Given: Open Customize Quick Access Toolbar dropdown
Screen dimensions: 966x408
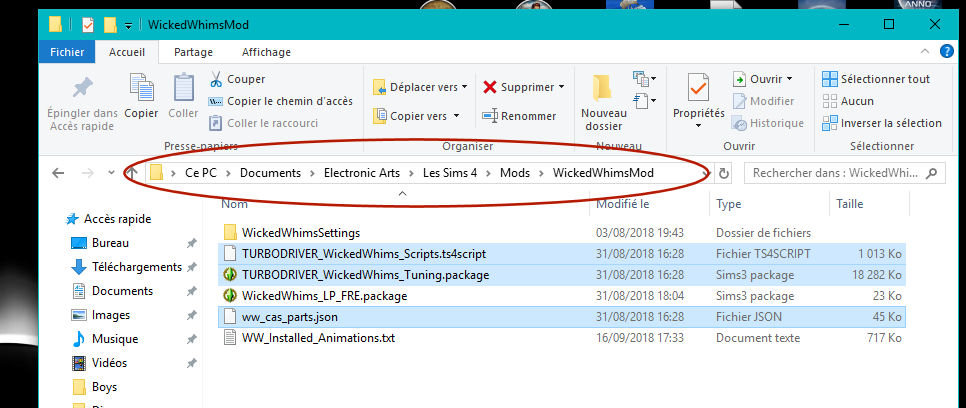Looking at the screenshot, I should pos(128,25).
